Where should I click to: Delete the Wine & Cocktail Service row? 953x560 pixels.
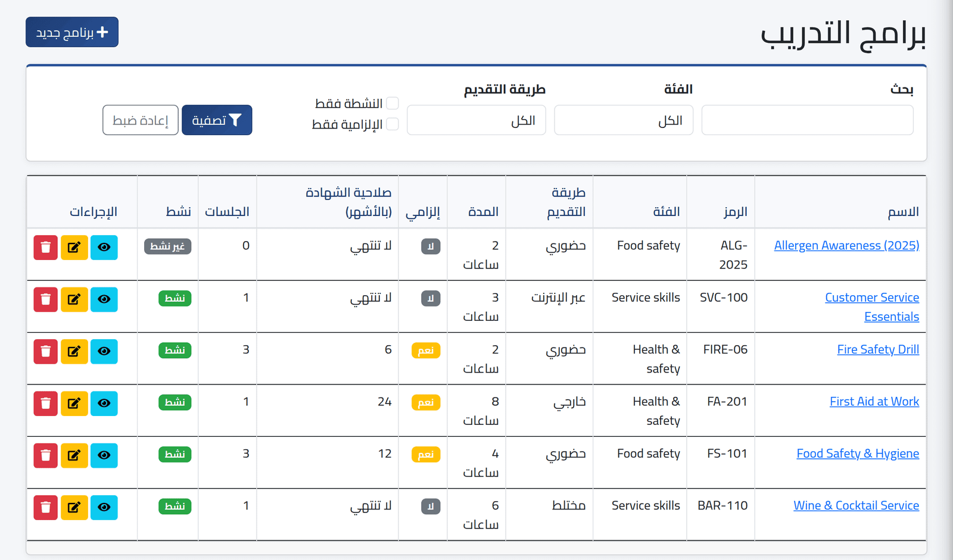point(46,508)
